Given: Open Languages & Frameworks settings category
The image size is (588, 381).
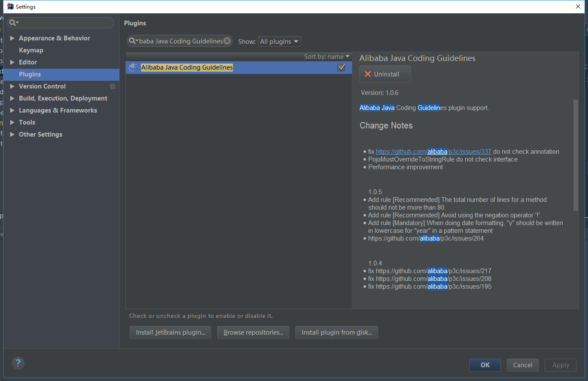Looking at the screenshot, I should coord(58,110).
